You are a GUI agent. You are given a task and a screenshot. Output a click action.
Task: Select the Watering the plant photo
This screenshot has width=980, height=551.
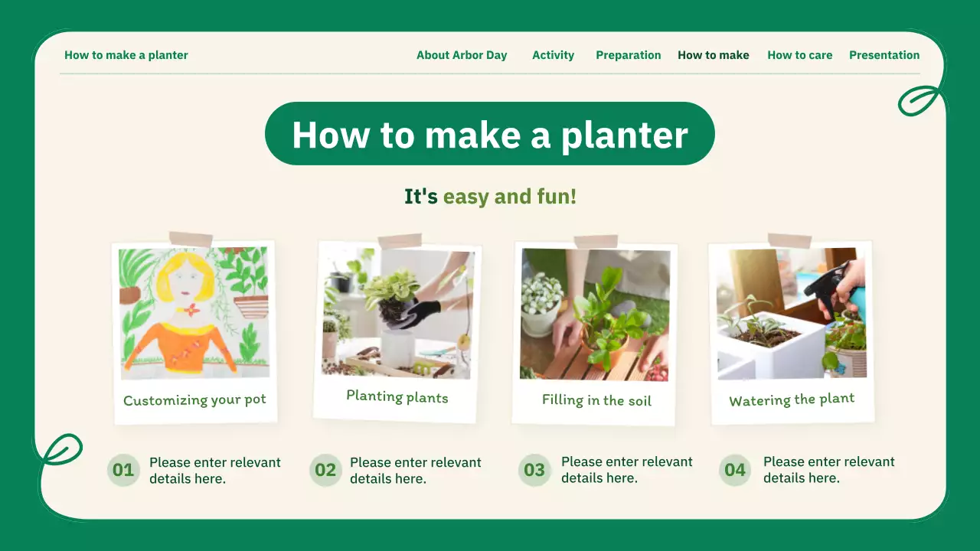[x=792, y=313]
